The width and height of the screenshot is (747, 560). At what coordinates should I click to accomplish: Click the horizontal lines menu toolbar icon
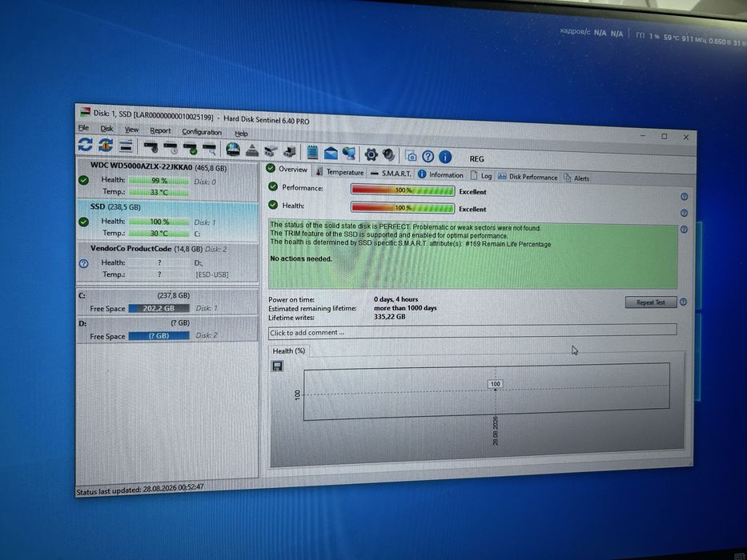click(x=126, y=146)
